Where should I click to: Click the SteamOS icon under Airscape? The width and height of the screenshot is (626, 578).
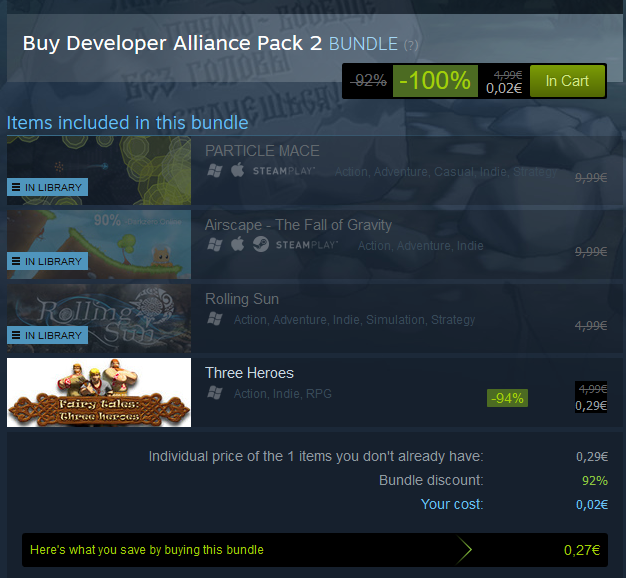(261, 244)
